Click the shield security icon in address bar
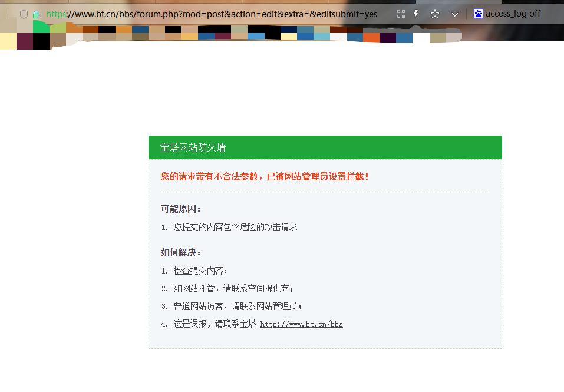This screenshot has height=392, width=564. [x=24, y=14]
